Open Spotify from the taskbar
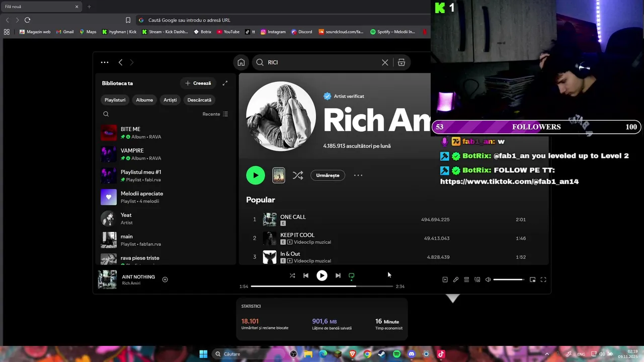The width and height of the screenshot is (644, 362). [396, 354]
